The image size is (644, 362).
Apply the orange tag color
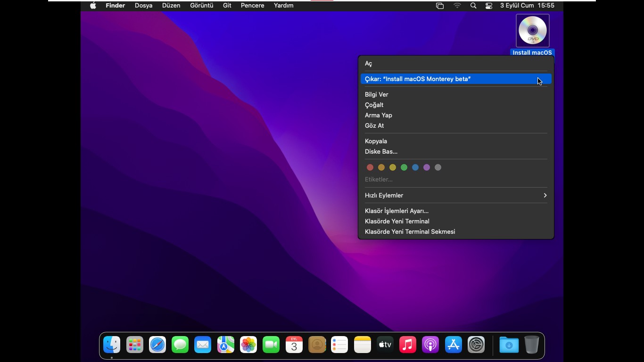[x=381, y=167]
